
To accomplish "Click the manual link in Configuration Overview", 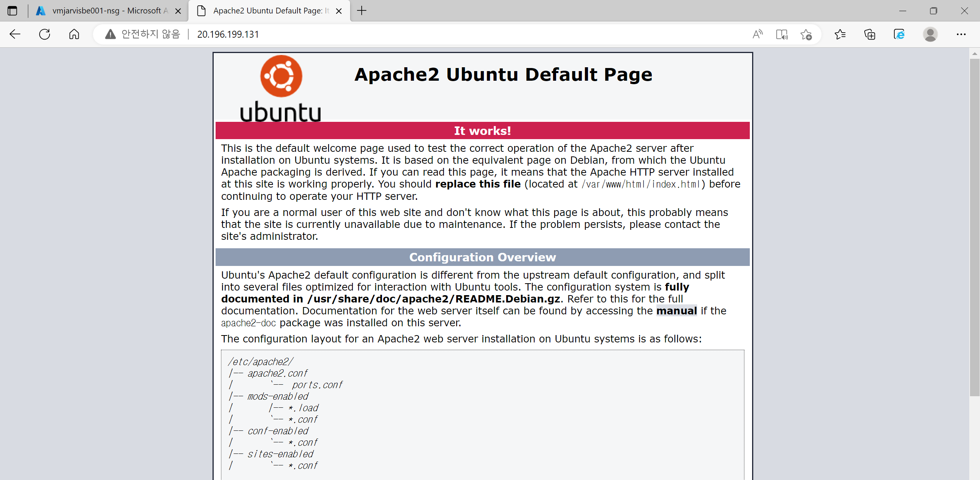I will (676, 311).
